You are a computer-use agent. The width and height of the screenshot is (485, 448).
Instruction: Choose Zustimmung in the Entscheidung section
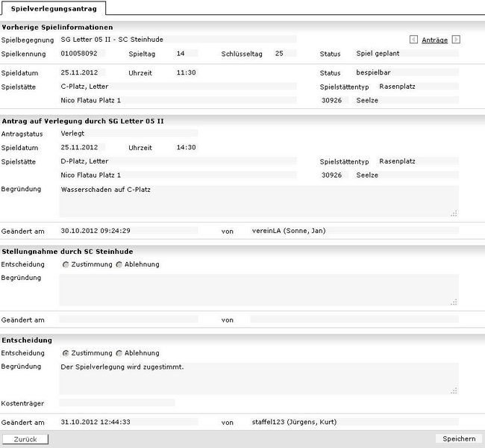(x=66, y=353)
